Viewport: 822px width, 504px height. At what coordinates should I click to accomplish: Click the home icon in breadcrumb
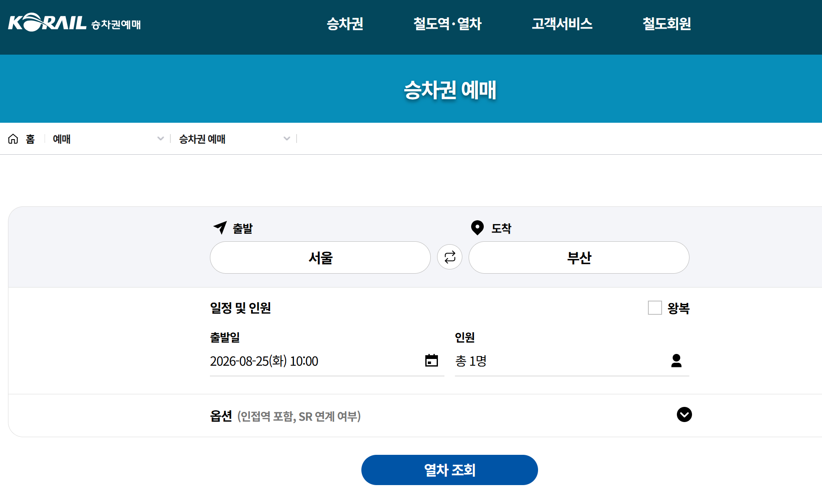tap(13, 139)
